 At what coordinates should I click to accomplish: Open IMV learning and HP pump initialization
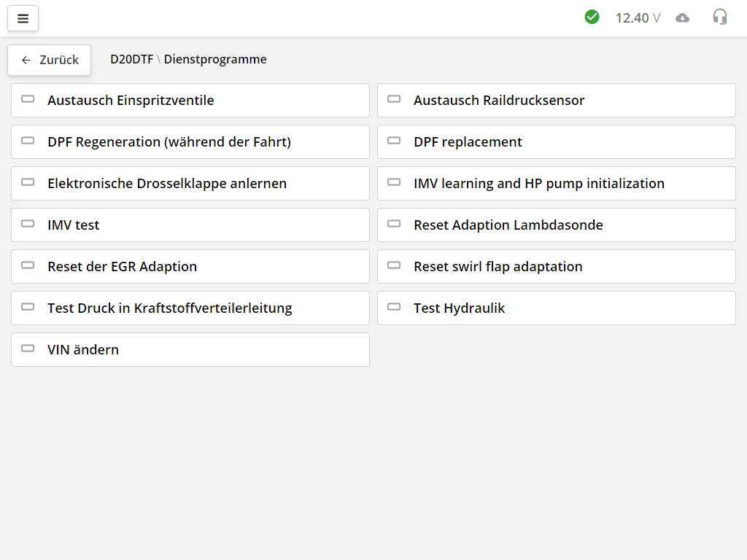540,183
